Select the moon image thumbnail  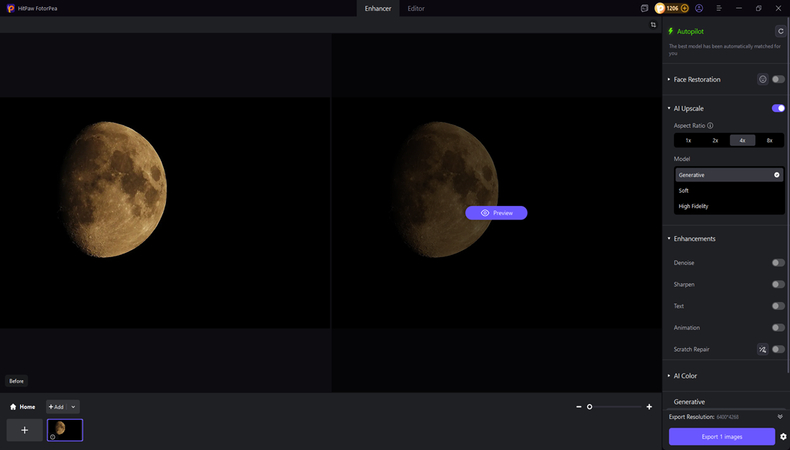(64, 430)
